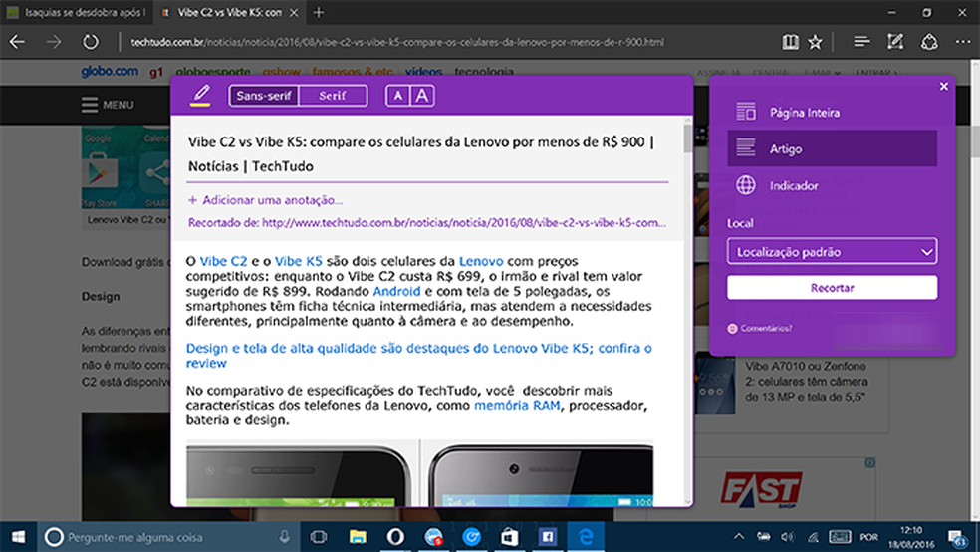Open Task View on taskbar
Screen dimensions: 980x552
tap(318, 537)
